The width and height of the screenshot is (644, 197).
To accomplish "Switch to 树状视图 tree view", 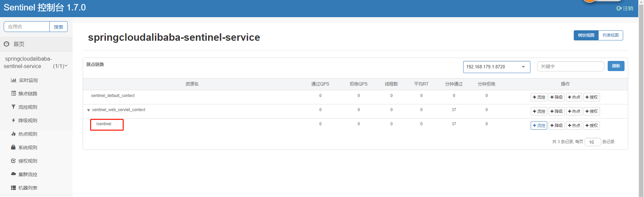I will point(586,35).
